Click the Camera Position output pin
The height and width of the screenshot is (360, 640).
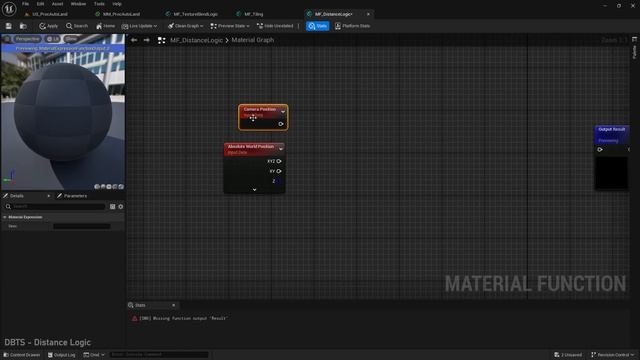click(281, 124)
